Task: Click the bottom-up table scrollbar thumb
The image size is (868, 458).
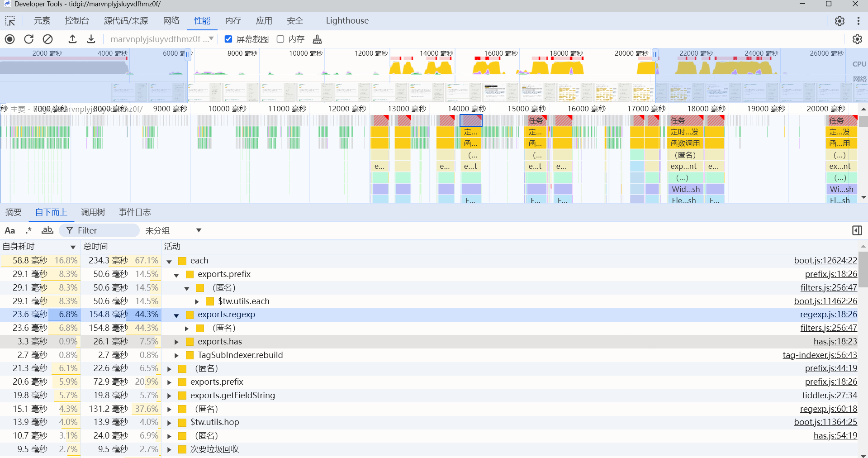Action: tap(863, 270)
